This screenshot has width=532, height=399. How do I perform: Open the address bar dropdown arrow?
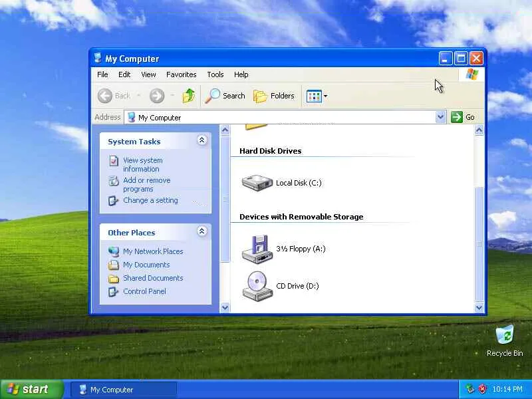point(440,118)
